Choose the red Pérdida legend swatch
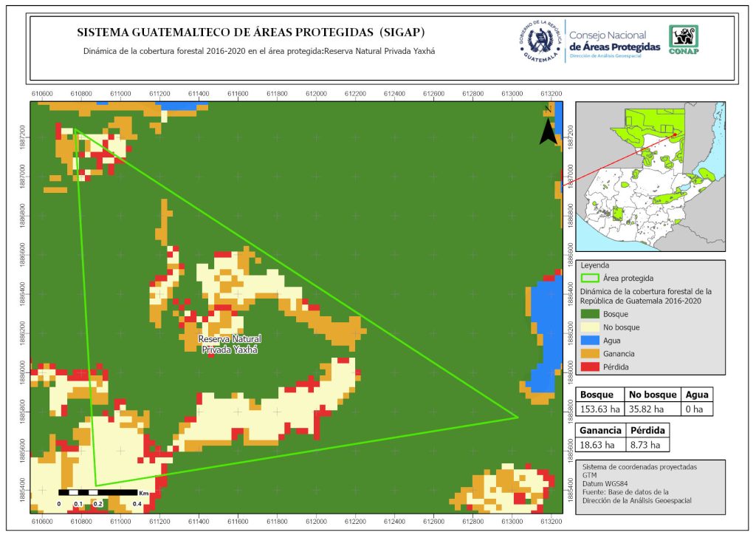Image resolution: width=756 pixels, height=535 pixels. pyautogui.click(x=590, y=366)
